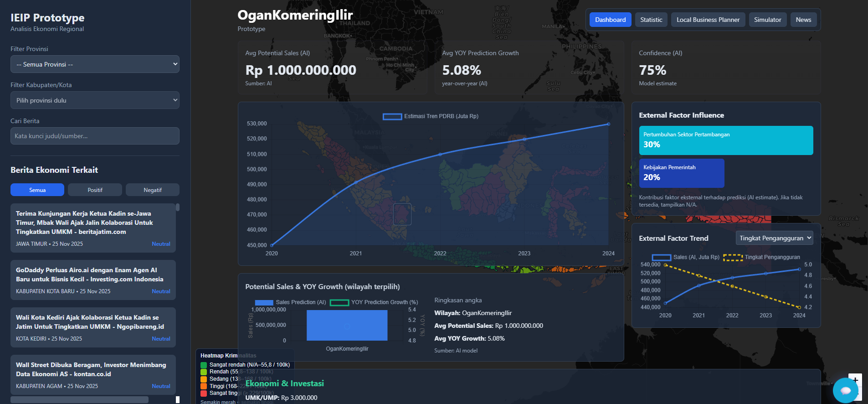The image size is (868, 404).
Task: Go to the Simulator tab
Action: [767, 20]
